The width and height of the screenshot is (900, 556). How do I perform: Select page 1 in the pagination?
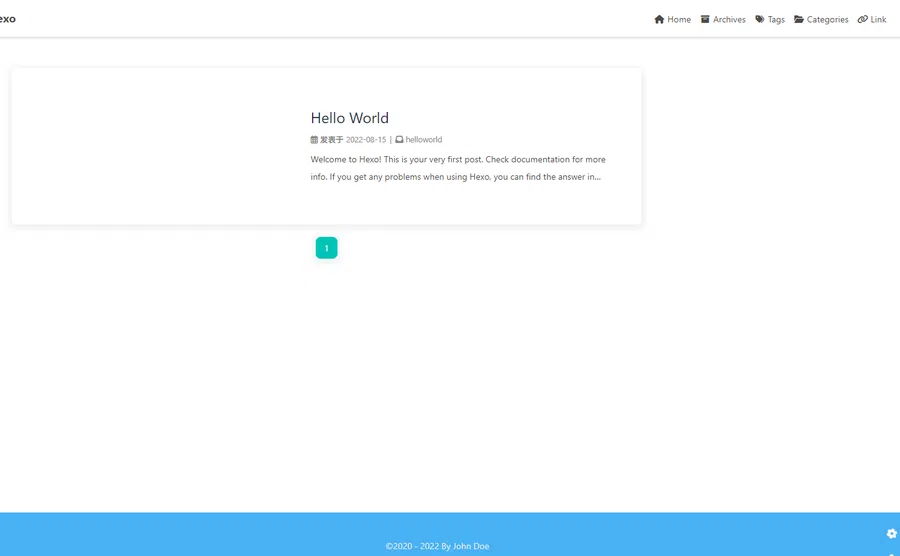point(327,248)
